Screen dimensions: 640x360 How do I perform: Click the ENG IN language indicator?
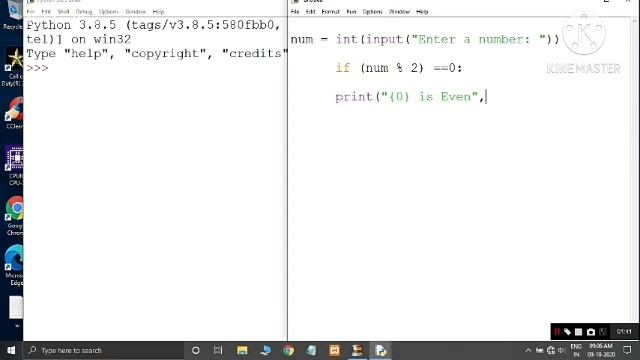[x=576, y=350]
